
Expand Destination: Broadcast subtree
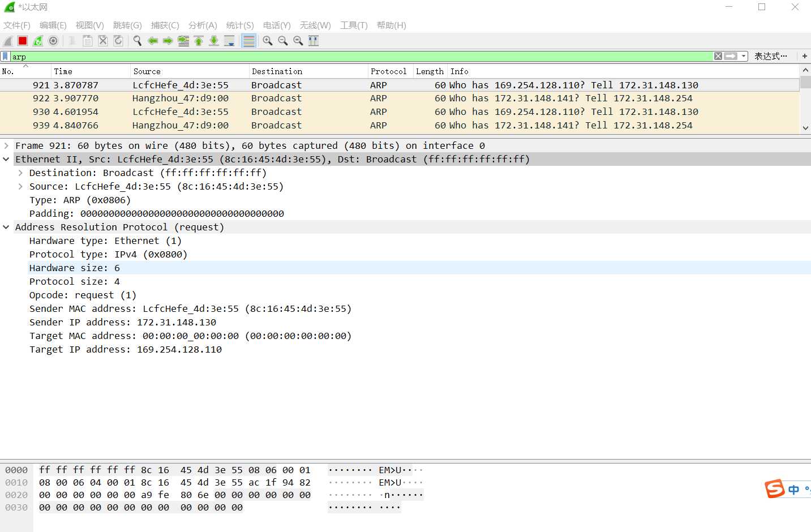[20, 173]
